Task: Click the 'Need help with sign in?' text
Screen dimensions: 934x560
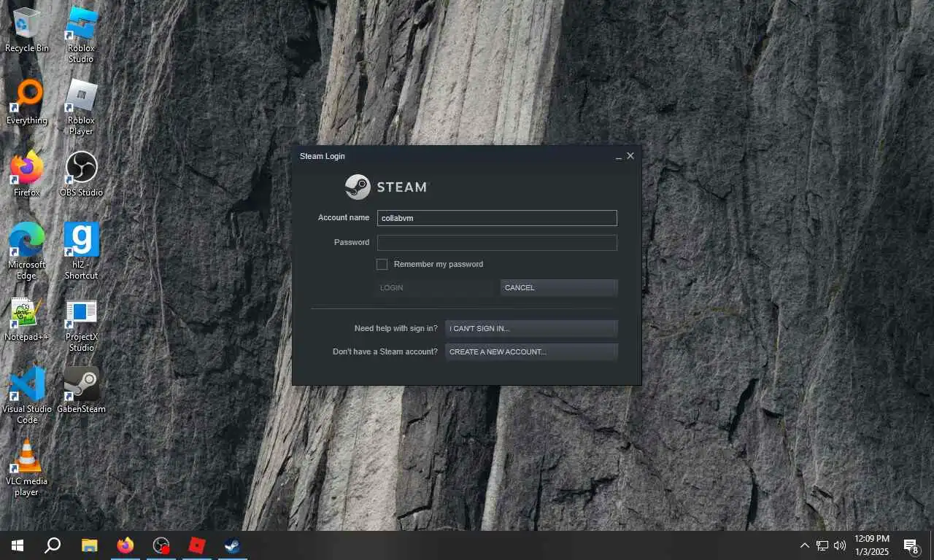Action: [396, 328]
